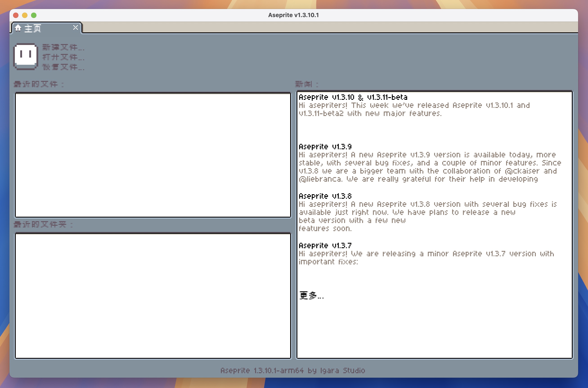The image size is (588, 388).
Task: Click the 'beta version with a few new' text
Action: (352, 221)
